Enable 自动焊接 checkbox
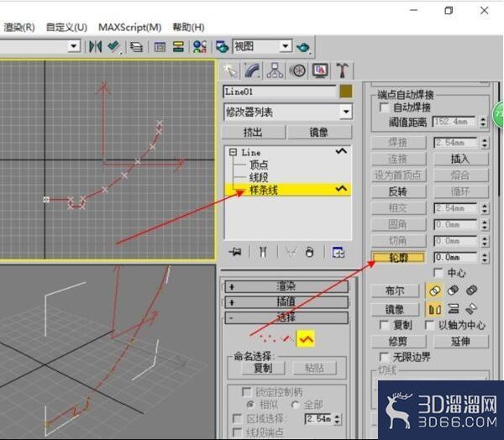Image resolution: width=504 pixels, height=440 pixels. coord(384,107)
